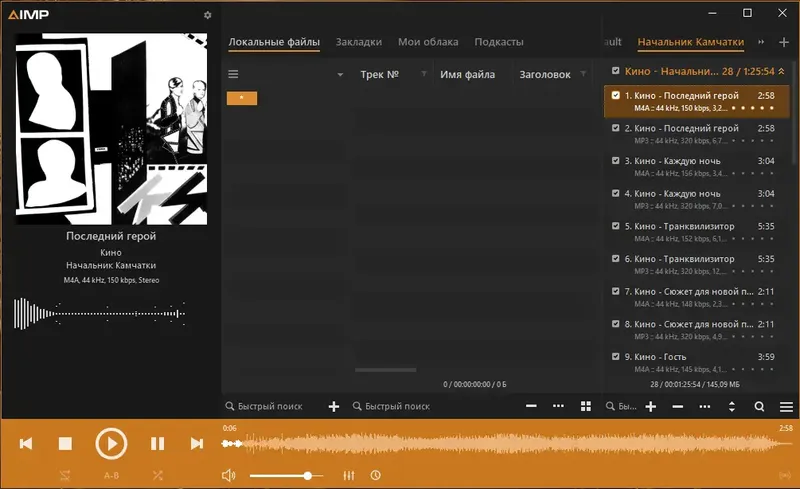This screenshot has width=800, height=489.
Task: Collapse the Кино - Начальни... group
Action: [781, 71]
